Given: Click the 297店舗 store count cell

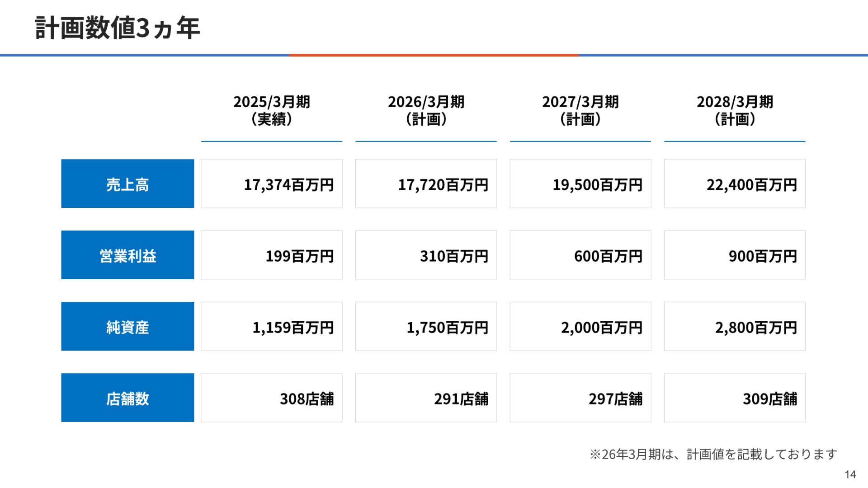Looking at the screenshot, I should tap(580, 398).
